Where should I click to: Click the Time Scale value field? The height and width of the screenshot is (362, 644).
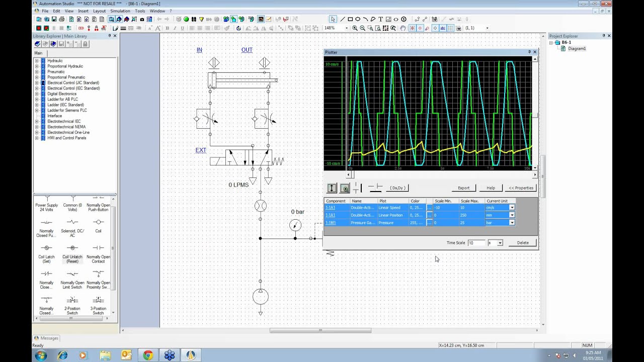tap(476, 243)
